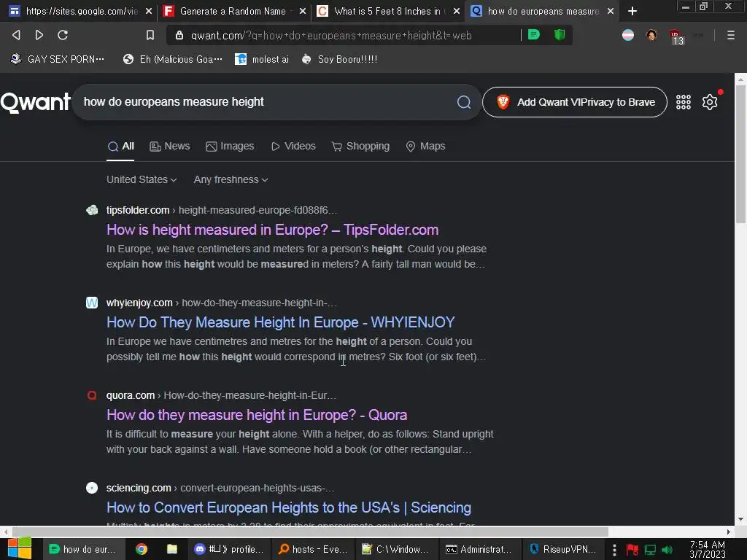Open File Explorer from the taskbar
The width and height of the screenshot is (747, 560).
(x=172, y=549)
